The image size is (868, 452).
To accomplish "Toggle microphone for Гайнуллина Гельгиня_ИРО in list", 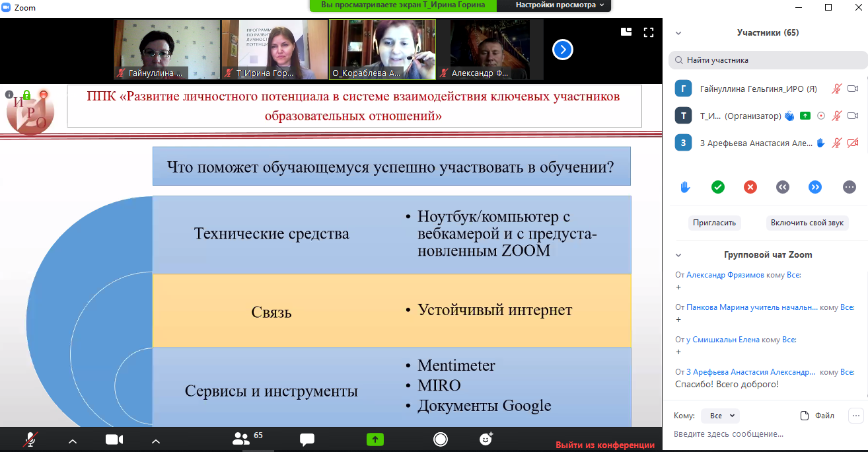I will (x=836, y=89).
